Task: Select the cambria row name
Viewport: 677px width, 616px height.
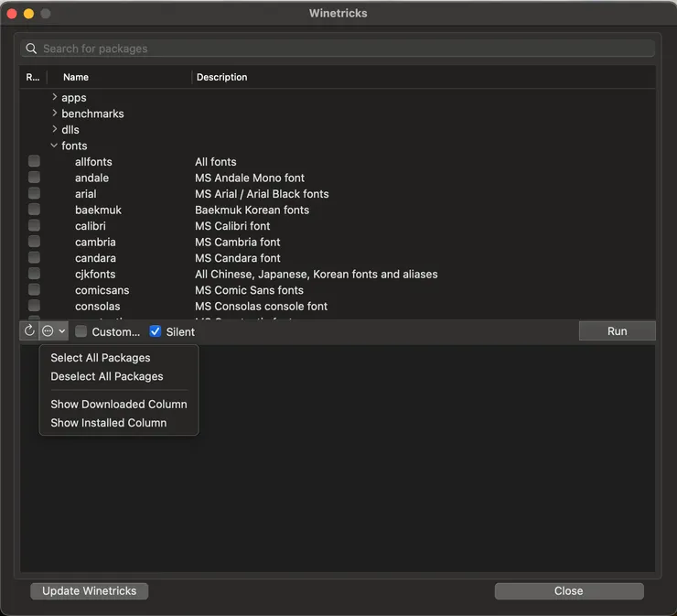Action: pyautogui.click(x=95, y=242)
